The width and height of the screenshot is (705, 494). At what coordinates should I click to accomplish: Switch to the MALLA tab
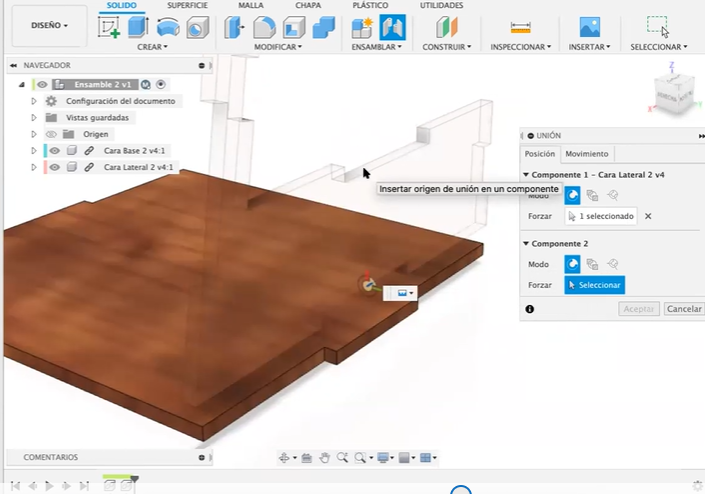point(251,5)
